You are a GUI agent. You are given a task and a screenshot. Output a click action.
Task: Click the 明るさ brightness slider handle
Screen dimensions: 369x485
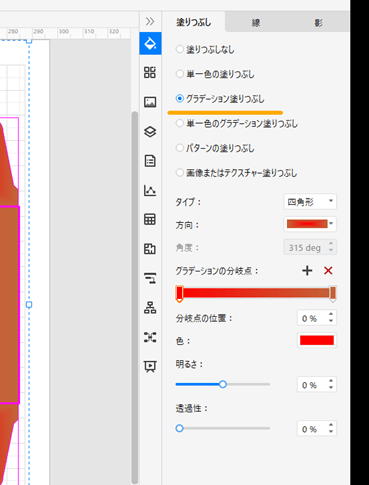point(223,384)
